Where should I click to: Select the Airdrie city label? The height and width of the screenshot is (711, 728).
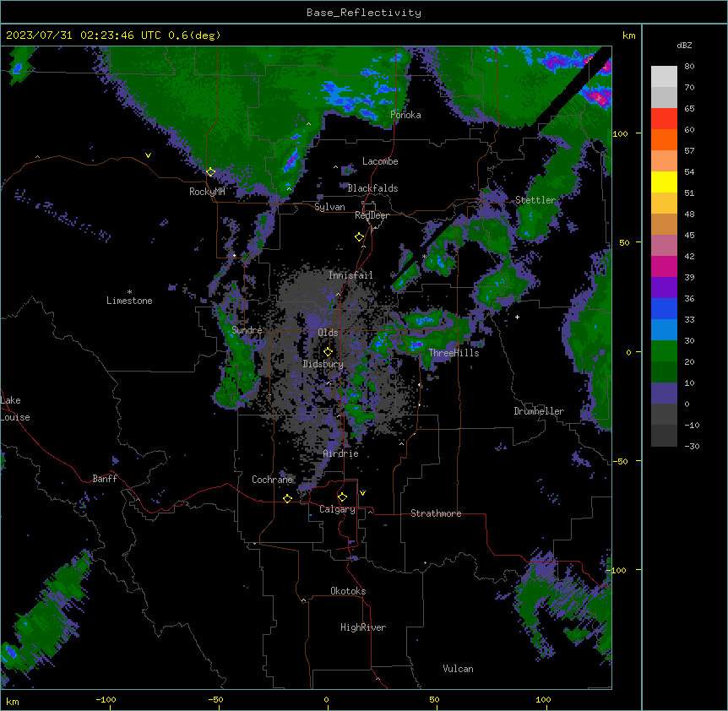(x=341, y=453)
